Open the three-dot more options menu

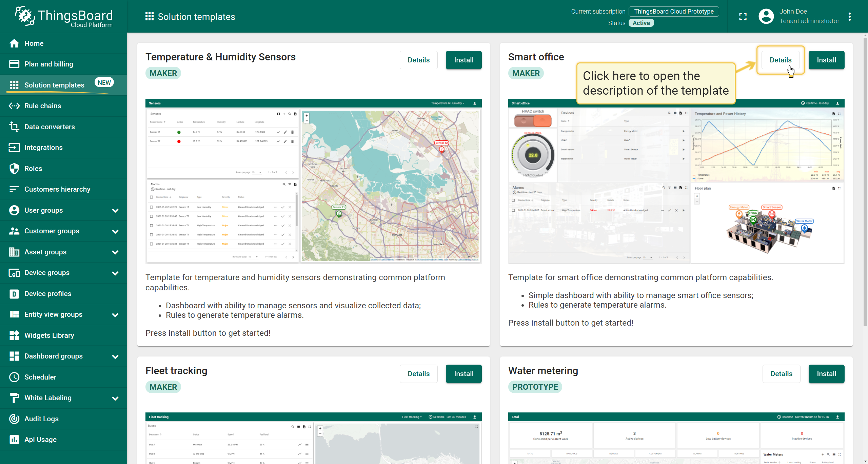(x=849, y=17)
